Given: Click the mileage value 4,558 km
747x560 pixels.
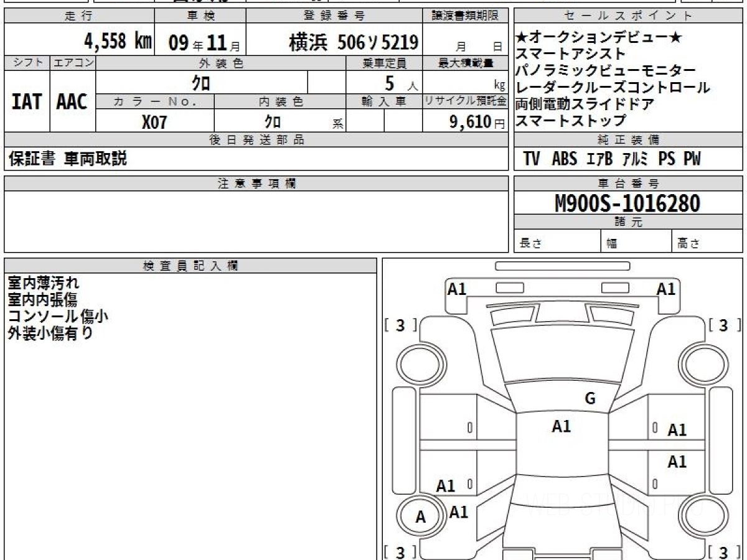Looking at the screenshot, I should [118, 42].
